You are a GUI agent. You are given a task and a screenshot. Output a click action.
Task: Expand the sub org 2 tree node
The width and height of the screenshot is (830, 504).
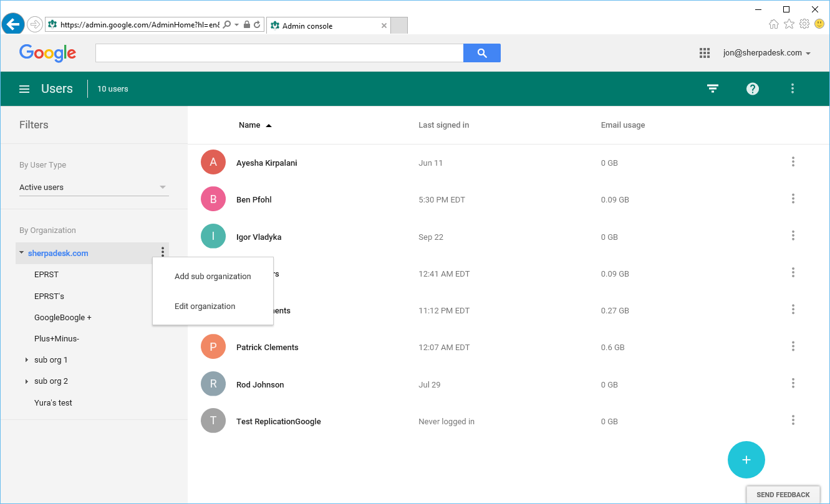point(26,381)
